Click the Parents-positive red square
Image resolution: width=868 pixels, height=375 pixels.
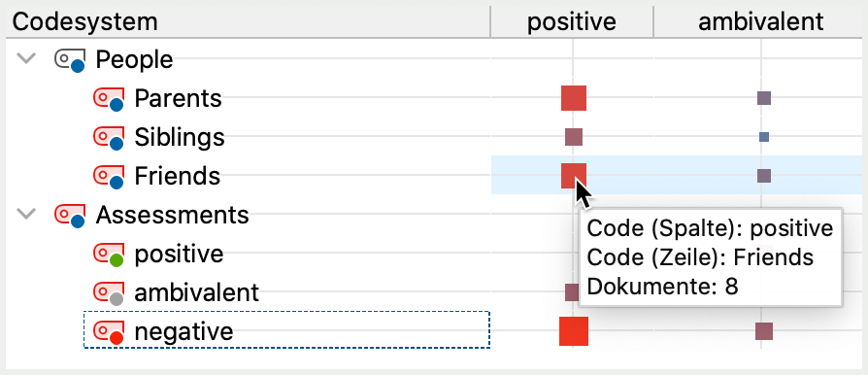tap(574, 98)
